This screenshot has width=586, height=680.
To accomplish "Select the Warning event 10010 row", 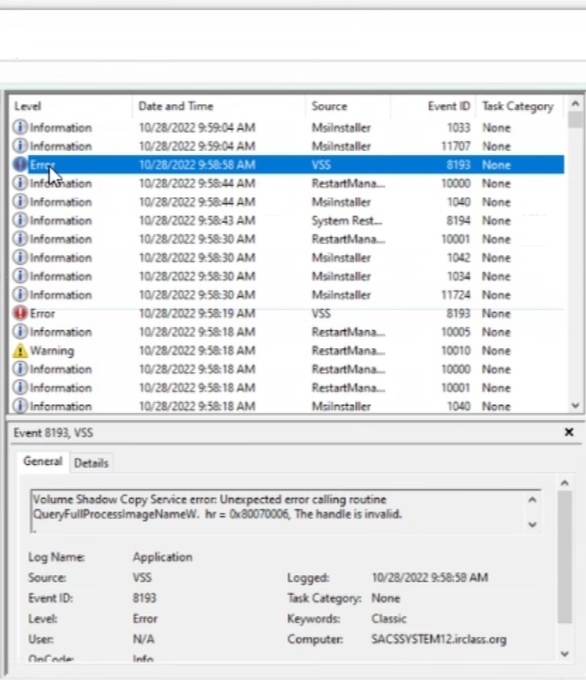I will tap(287, 350).
